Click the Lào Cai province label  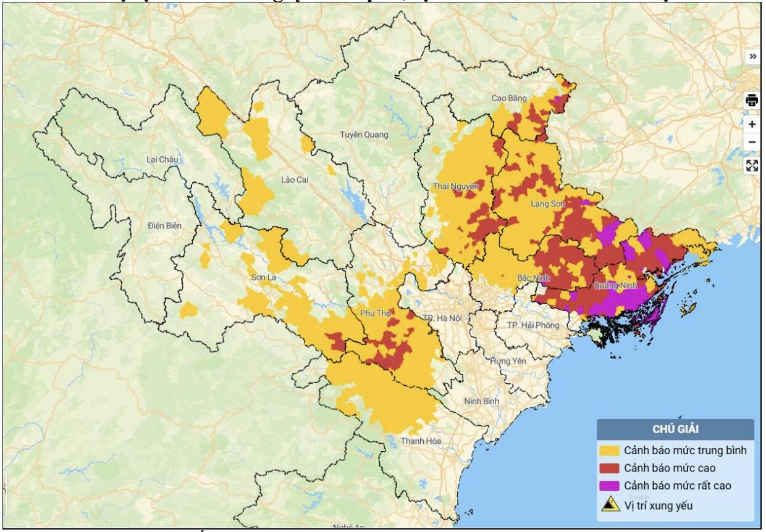(x=294, y=180)
